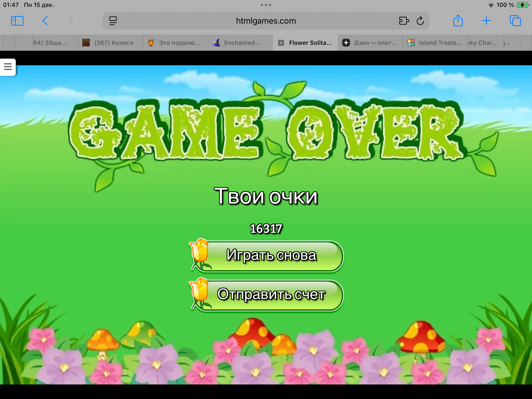Switch to the Это подклю... tab

179,43
